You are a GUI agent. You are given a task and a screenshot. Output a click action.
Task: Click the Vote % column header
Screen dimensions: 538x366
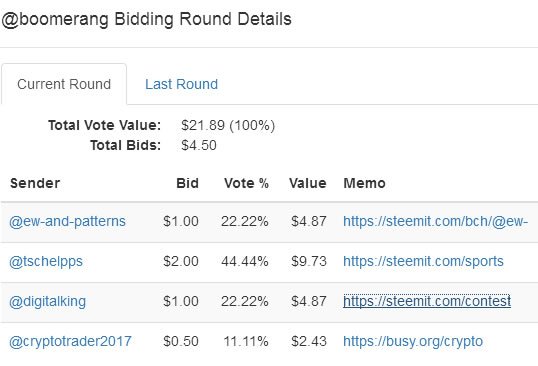tap(246, 183)
